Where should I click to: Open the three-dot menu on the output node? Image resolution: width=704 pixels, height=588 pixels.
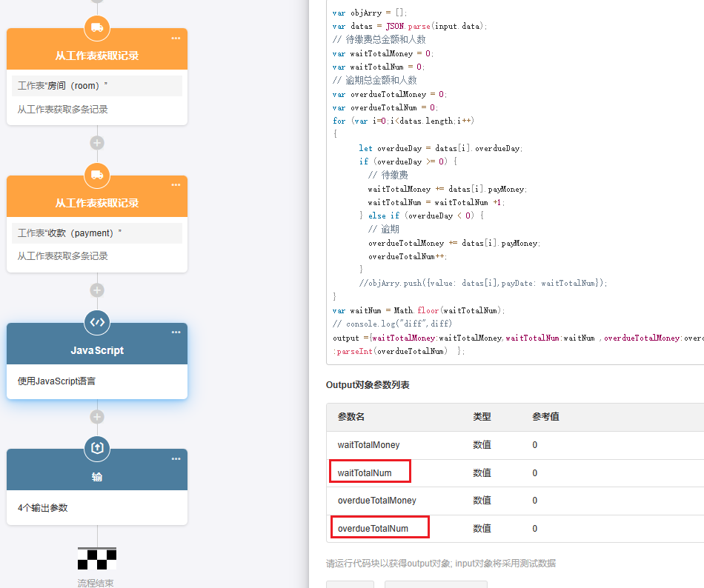tap(176, 458)
